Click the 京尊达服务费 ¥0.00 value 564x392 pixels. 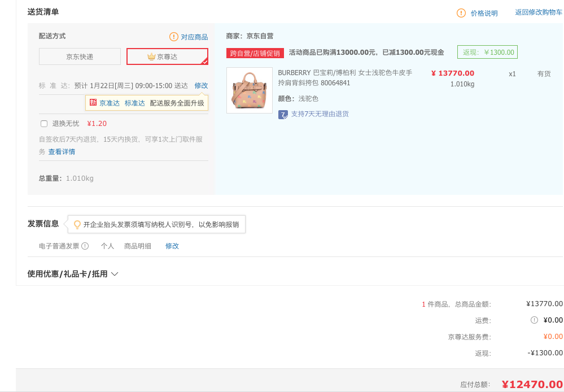click(x=553, y=337)
